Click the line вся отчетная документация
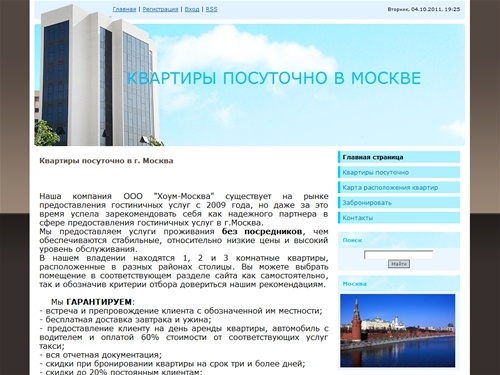Image resolution: width=500 pixels, height=375 pixels. click(x=101, y=355)
